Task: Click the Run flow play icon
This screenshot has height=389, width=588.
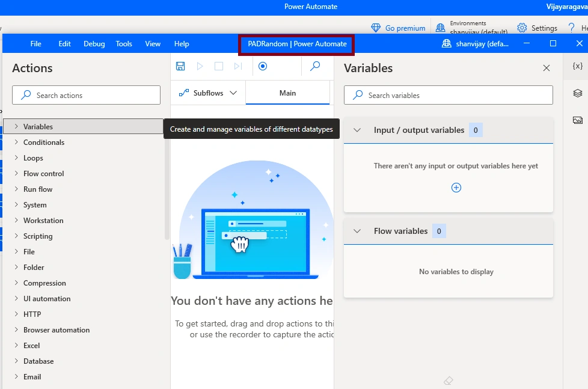Action: 200,66
